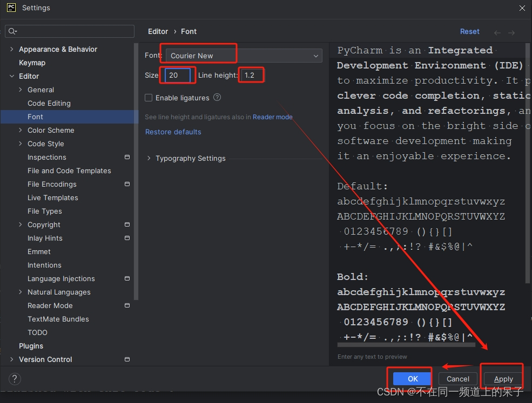The width and height of the screenshot is (532, 403).
Task: Expand the General subtree
Action: point(21,90)
